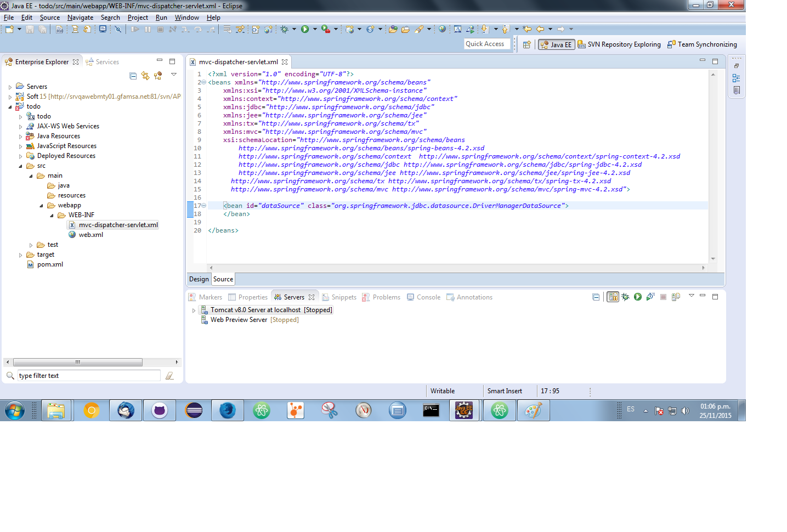Open the Navigate menu
Viewport: 787px width, 532px height.
pyautogui.click(x=81, y=18)
